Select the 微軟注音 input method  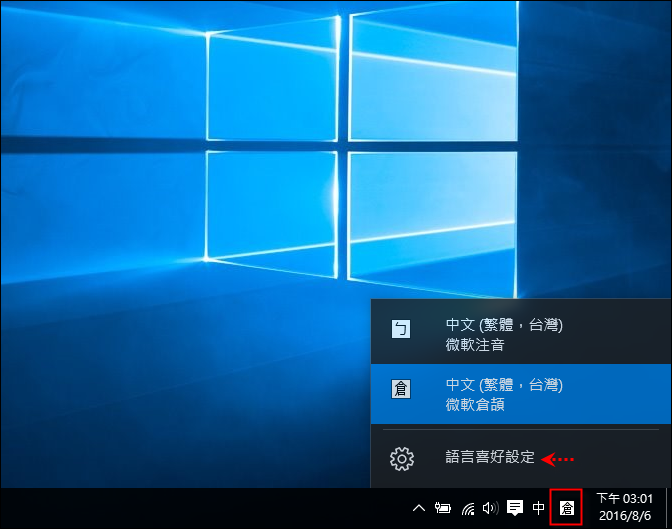point(521,334)
